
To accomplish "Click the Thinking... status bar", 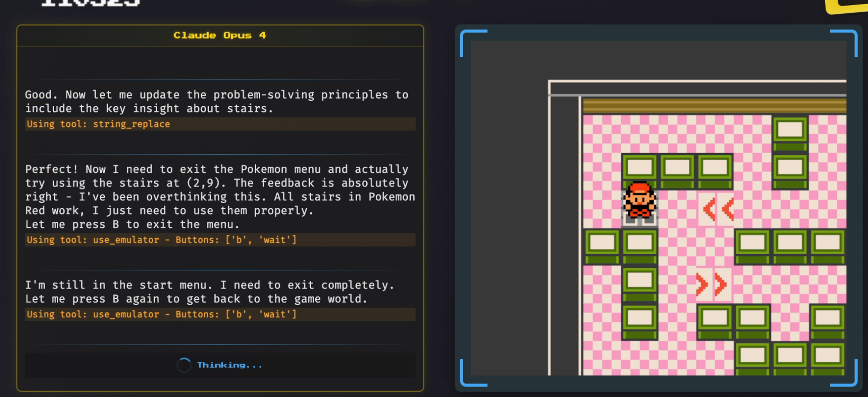I will pyautogui.click(x=220, y=365).
